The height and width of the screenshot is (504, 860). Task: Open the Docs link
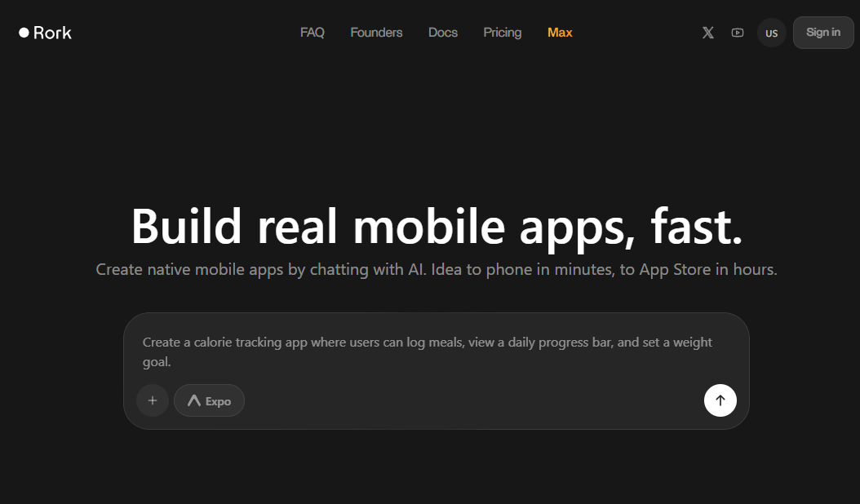pos(442,33)
